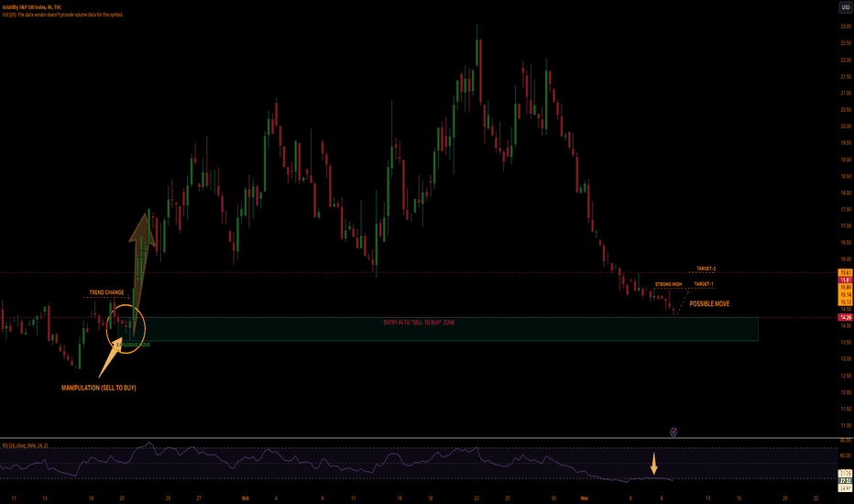854x504 pixels.
Task: Click the 14.26 red price tag
Action: (x=845, y=317)
